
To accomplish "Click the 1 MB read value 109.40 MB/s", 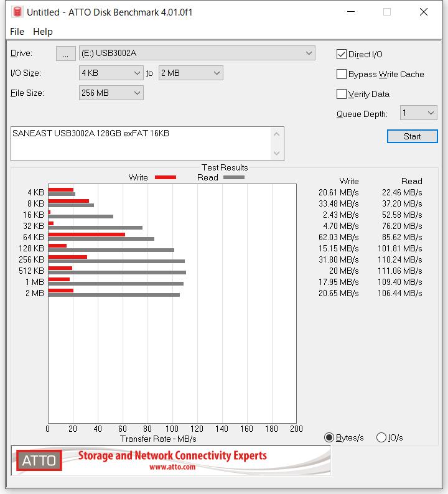I will pos(400,282).
